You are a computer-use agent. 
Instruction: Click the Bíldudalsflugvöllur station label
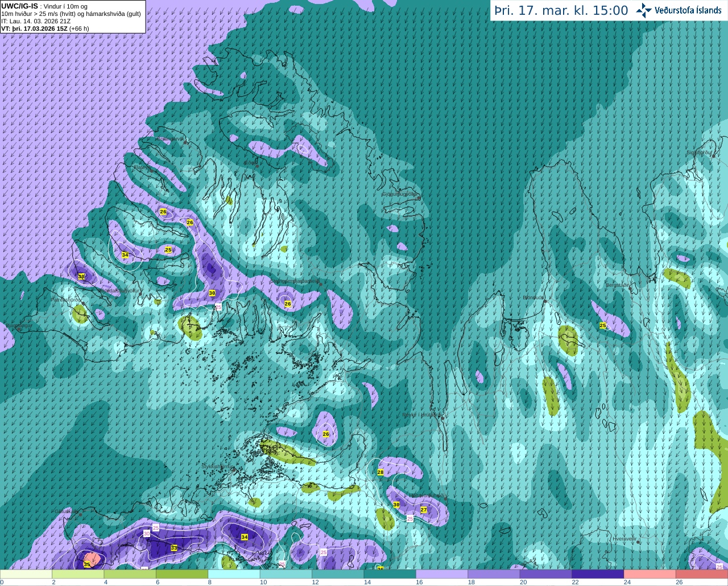[118, 290]
